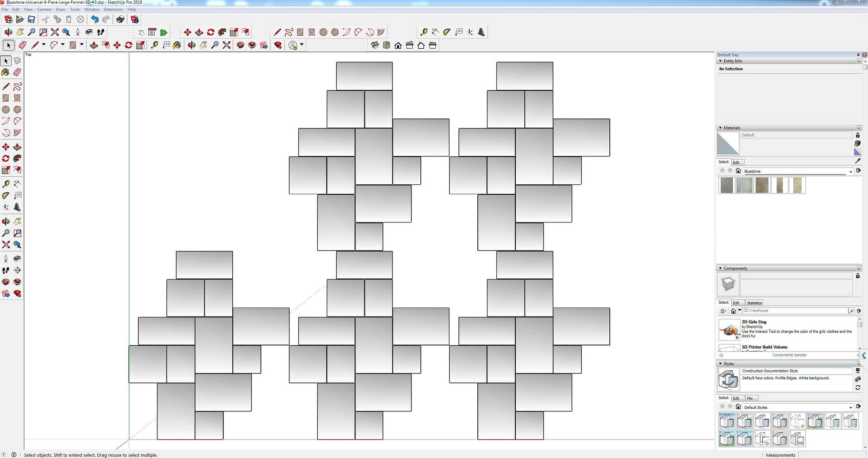Open the Mix tab in Styles
868x458 pixels.
750,398
